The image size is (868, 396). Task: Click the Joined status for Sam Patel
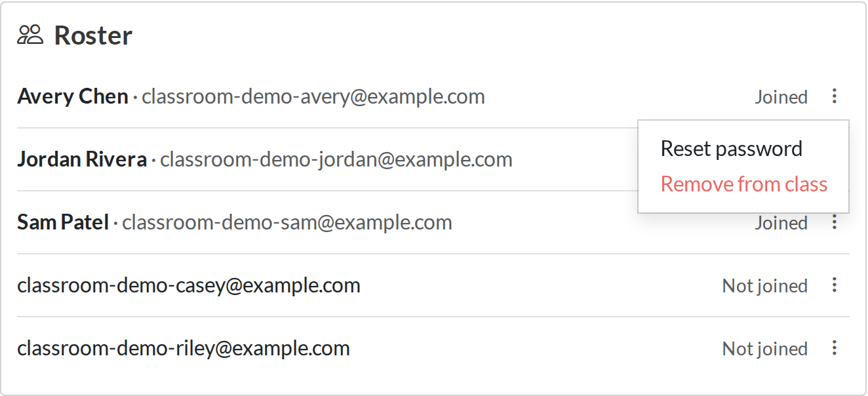[x=781, y=223]
